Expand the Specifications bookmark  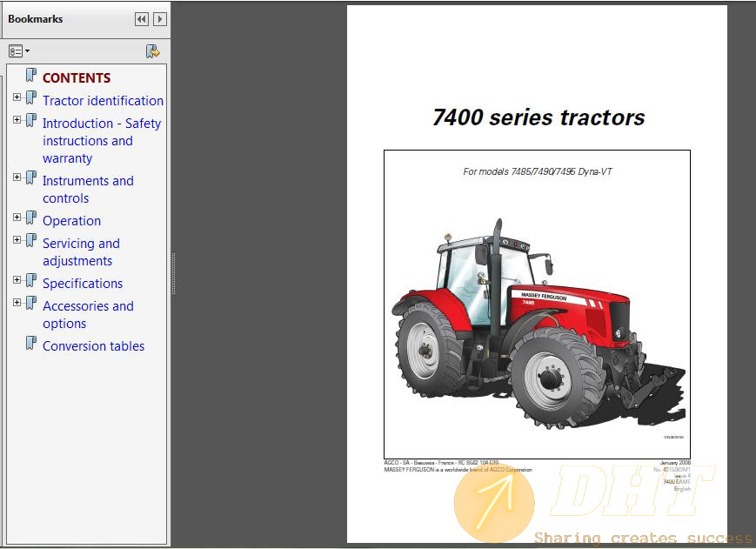click(x=17, y=279)
